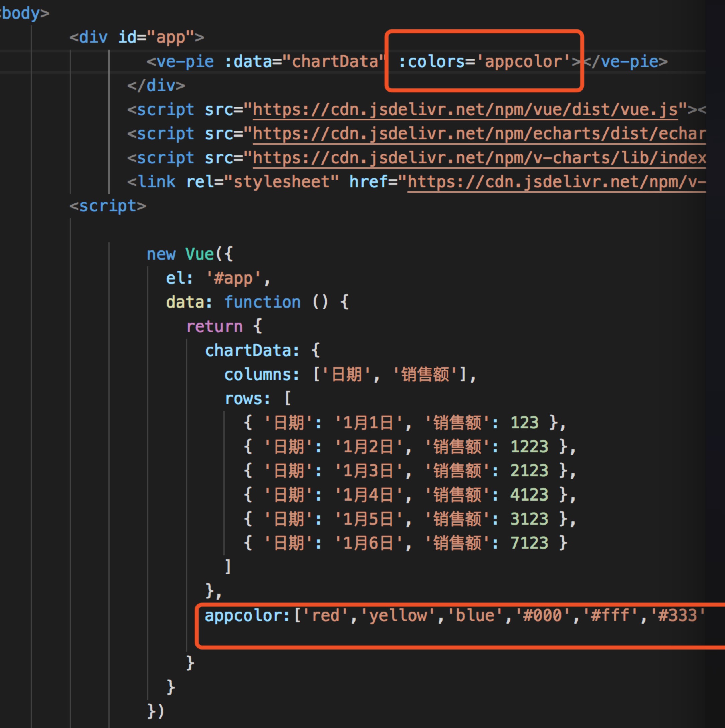Click the :colors='appcolor' attribute

485,62
